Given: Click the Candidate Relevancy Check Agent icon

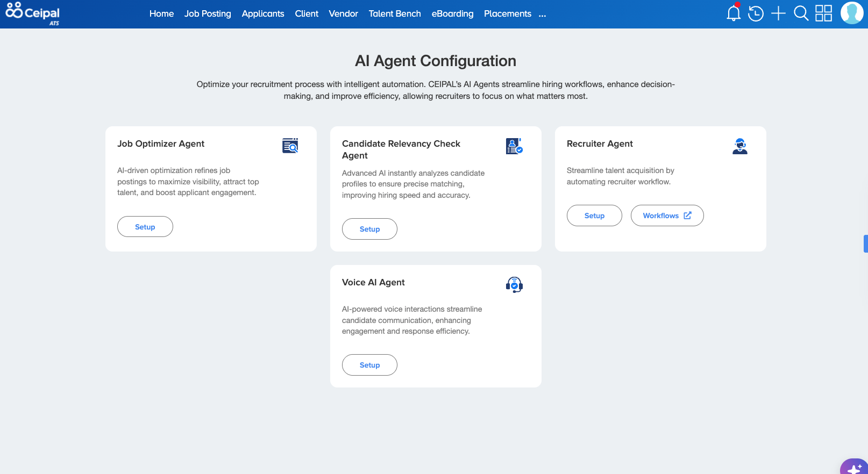Looking at the screenshot, I should click(x=515, y=146).
